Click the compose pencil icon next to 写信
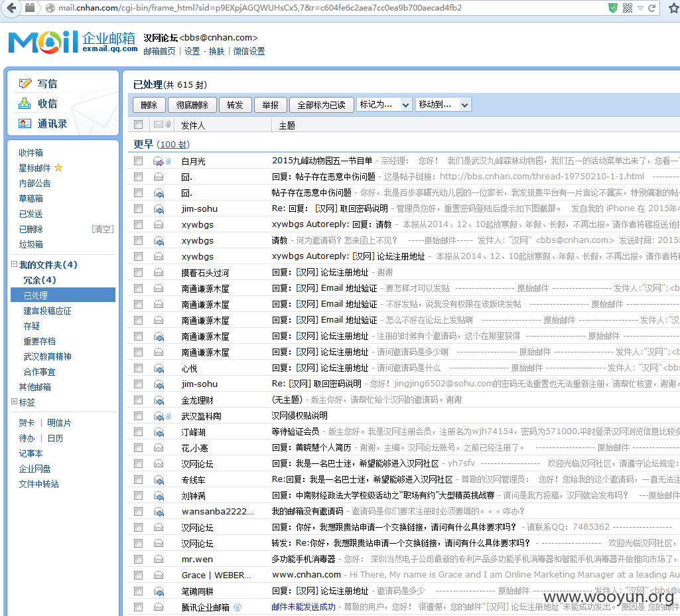The height and width of the screenshot is (616, 680). click(25, 83)
